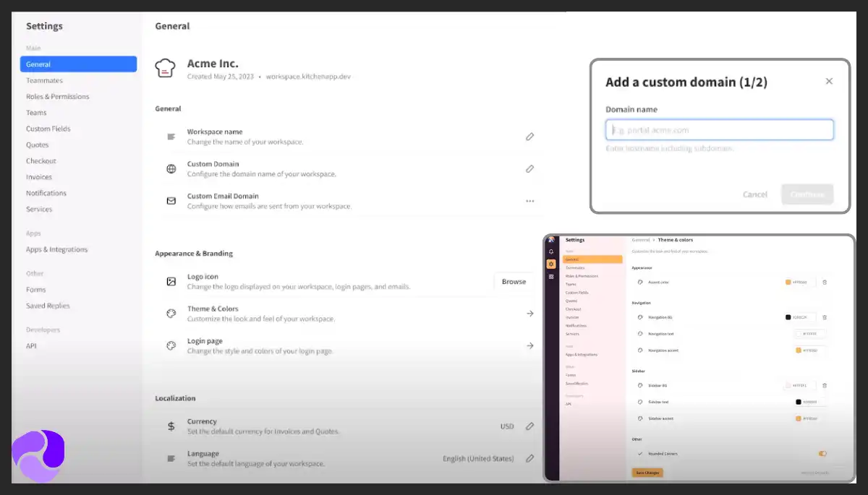Viewport: 868px width, 495px height.
Task: Open Teammates in the settings sidebar
Action: pos(44,81)
